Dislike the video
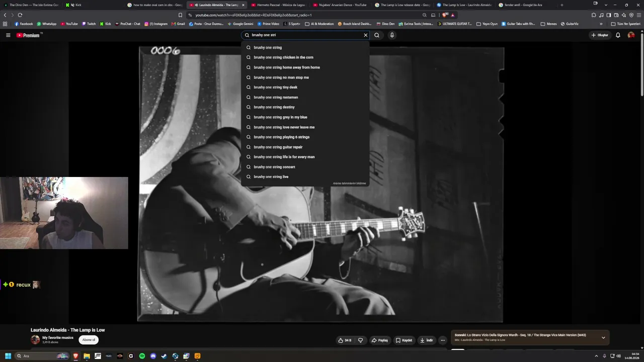Viewport: 644px width, 362px height. point(360,340)
